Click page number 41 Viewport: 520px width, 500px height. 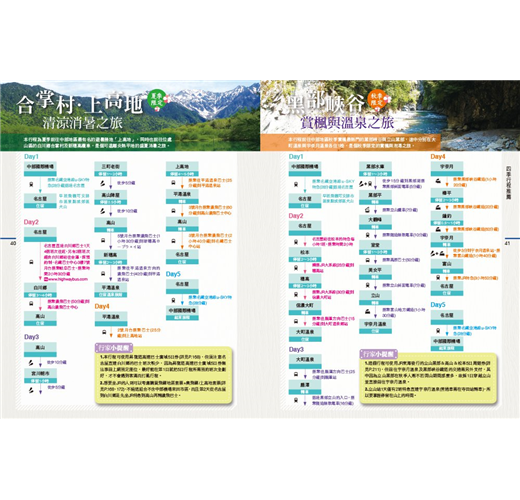507,243
